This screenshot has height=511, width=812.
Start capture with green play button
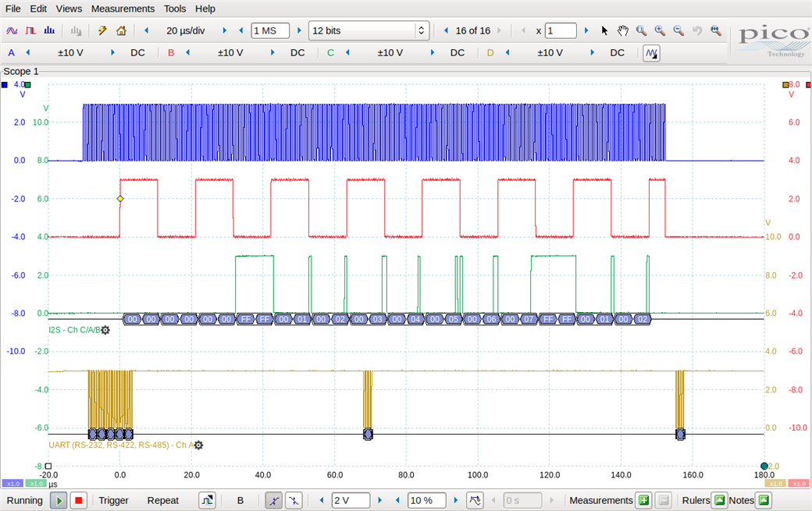(x=59, y=500)
